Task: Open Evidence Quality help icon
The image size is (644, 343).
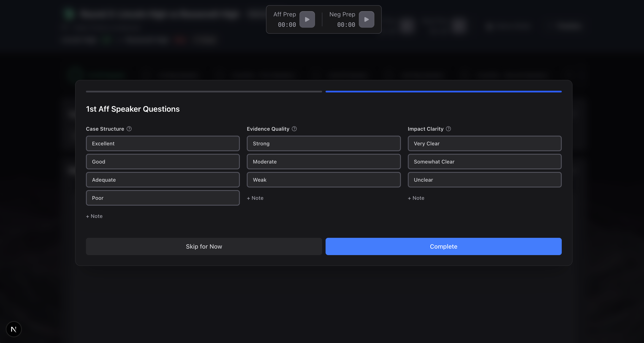Action: 294,129
